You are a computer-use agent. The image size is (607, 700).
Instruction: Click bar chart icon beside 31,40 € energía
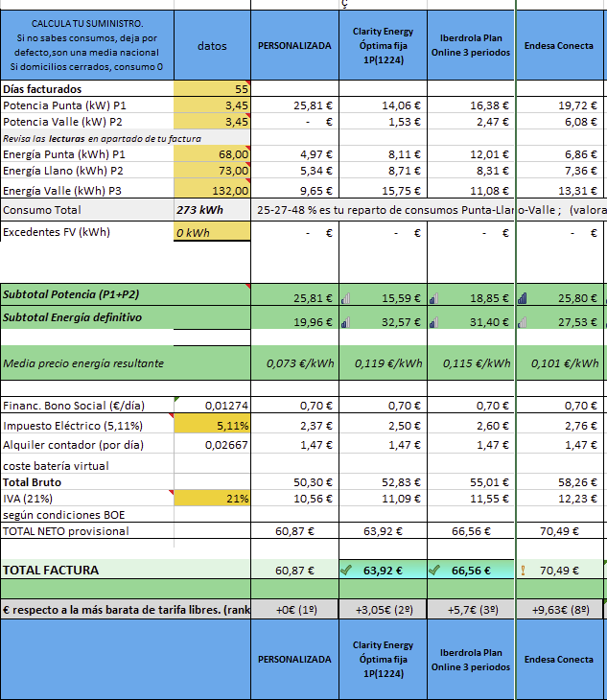point(433,322)
